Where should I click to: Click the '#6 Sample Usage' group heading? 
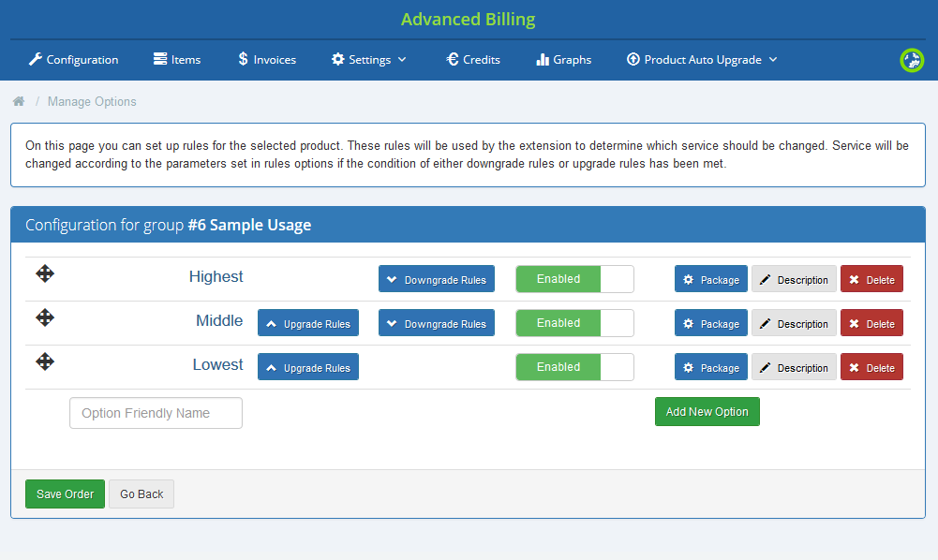pyautogui.click(x=249, y=225)
